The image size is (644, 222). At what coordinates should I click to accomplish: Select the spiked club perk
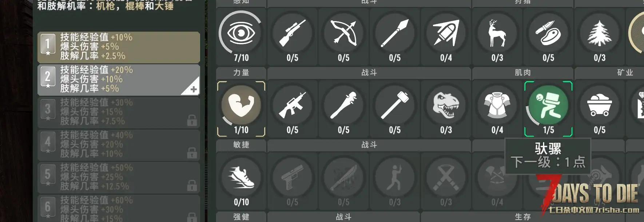343,105
